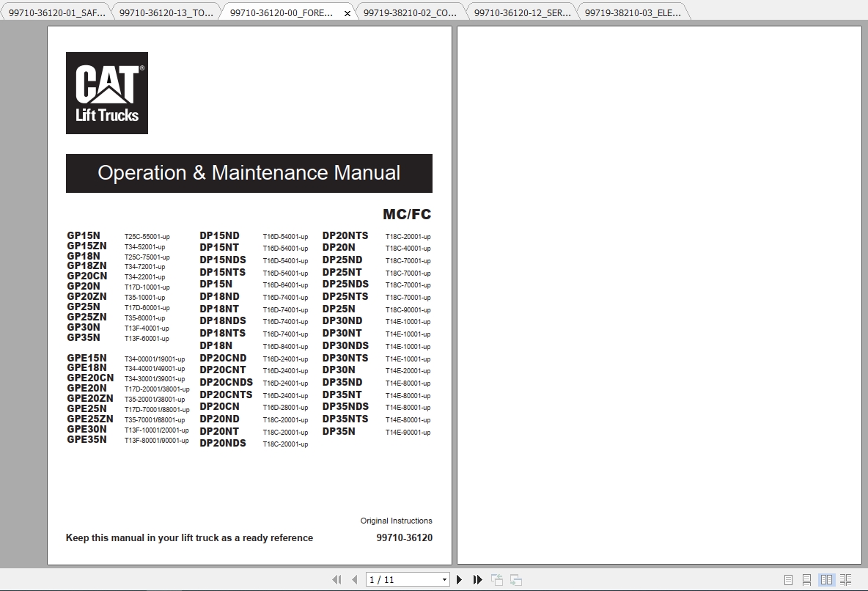Click the DP30NTS model name
The height and width of the screenshot is (591, 868).
point(345,359)
